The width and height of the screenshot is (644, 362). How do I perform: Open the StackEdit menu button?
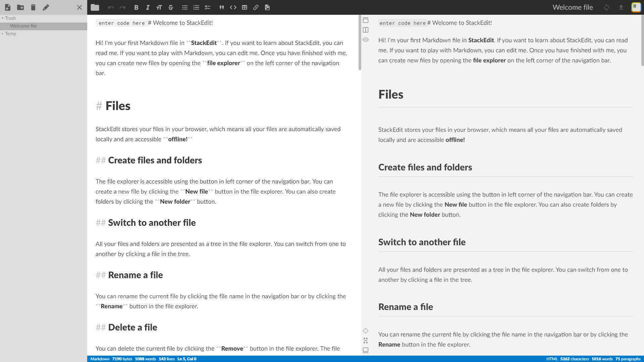tap(636, 7)
